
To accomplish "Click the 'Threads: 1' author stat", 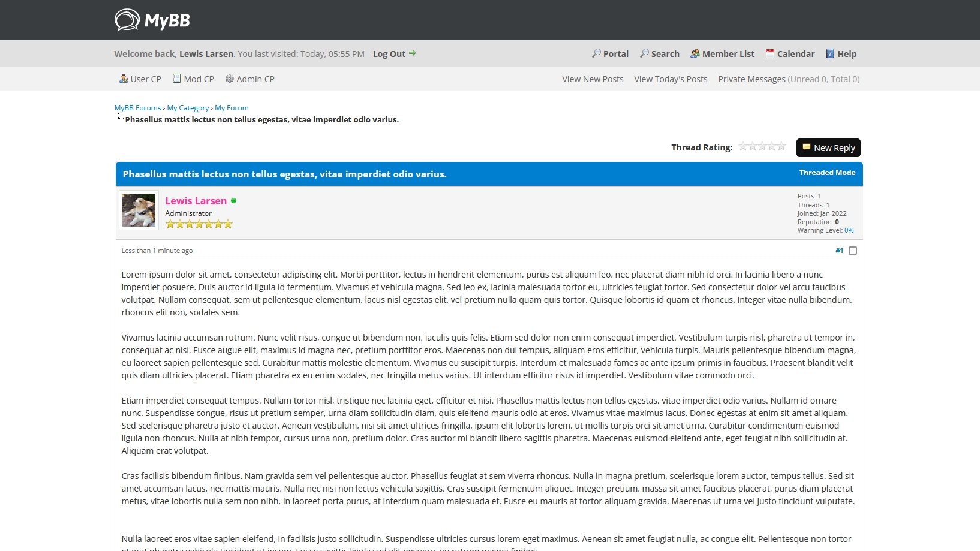I will pos(813,205).
